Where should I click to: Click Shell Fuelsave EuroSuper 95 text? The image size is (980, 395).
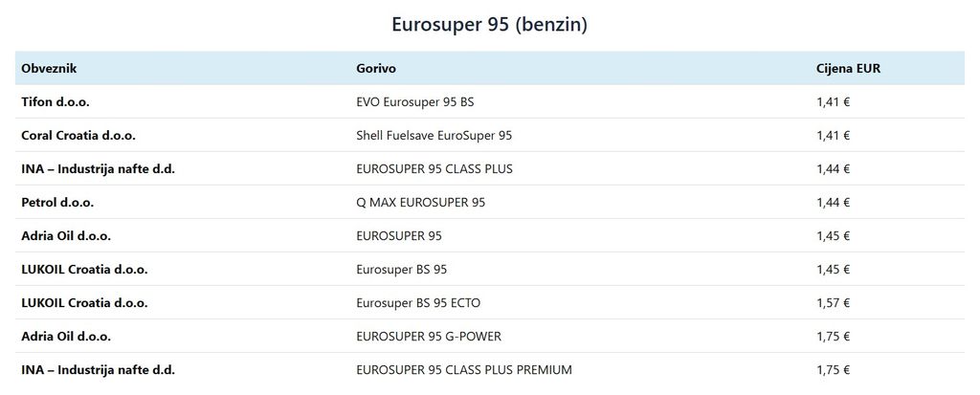tap(434, 136)
